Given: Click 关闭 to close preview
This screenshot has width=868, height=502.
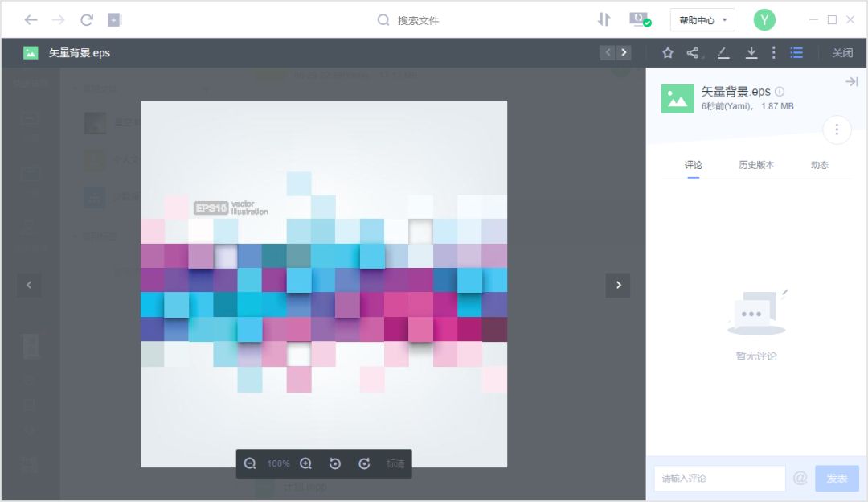Looking at the screenshot, I should (842, 52).
